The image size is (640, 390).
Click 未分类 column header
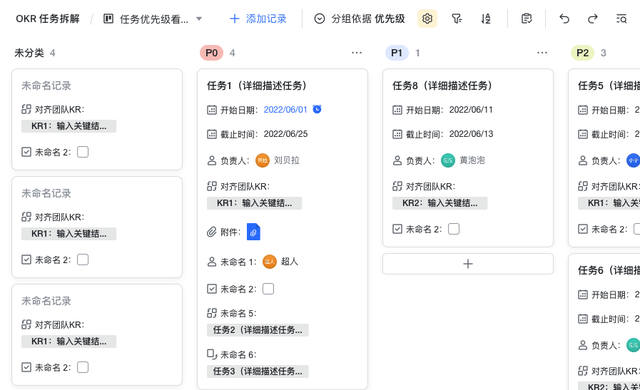click(x=29, y=53)
